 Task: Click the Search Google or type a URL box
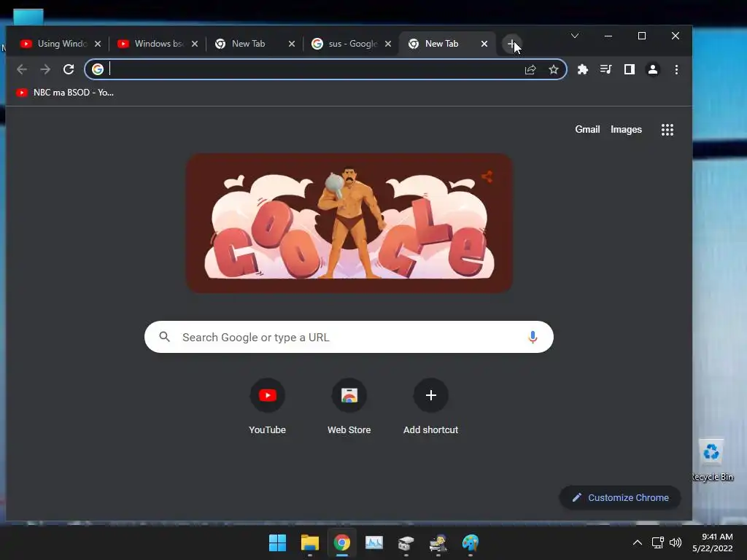click(x=349, y=337)
